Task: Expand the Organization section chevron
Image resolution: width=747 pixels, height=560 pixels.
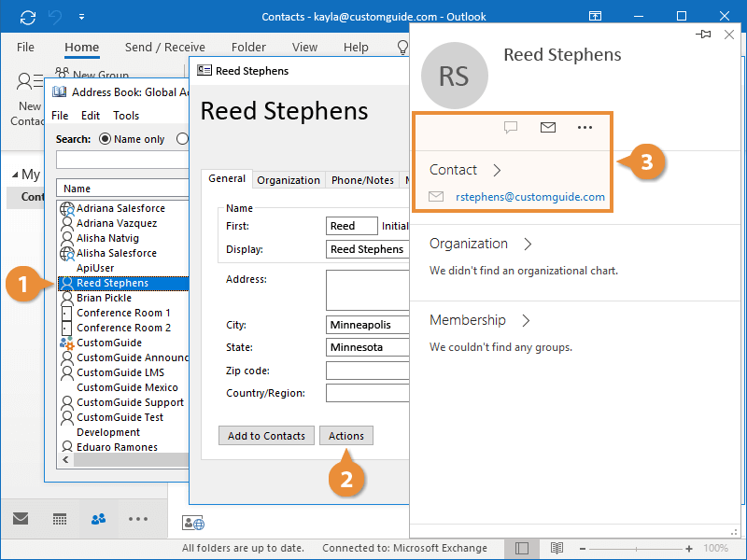Action: [x=528, y=244]
